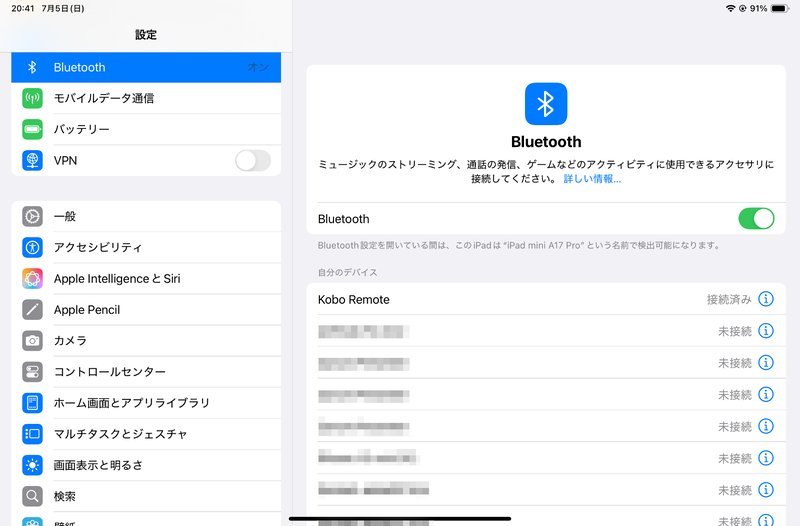Tap the Multitasking and Gestures icon
The image size is (800, 526).
32,434
